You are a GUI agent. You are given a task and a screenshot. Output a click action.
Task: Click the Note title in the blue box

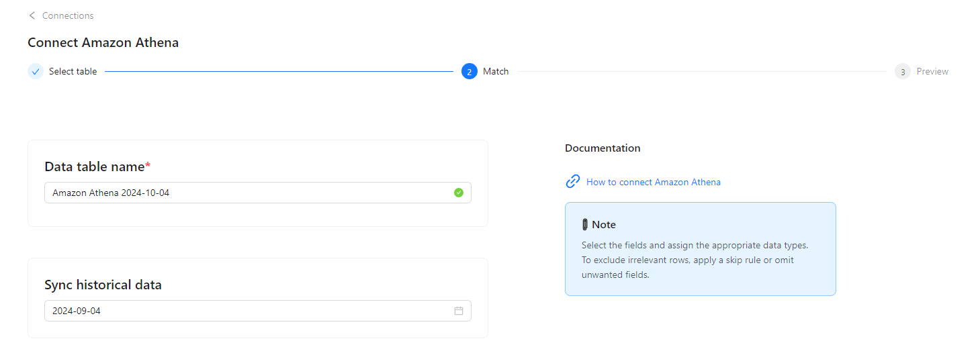tap(604, 225)
